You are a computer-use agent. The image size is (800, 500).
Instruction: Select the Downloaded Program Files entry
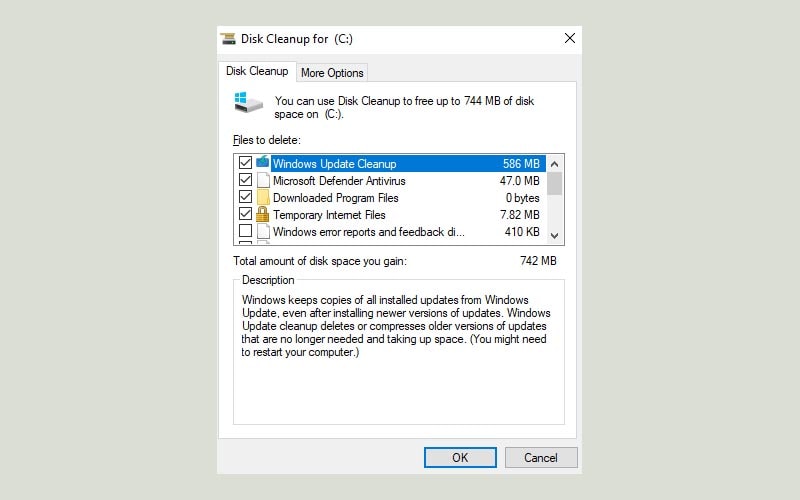pyautogui.click(x=390, y=197)
